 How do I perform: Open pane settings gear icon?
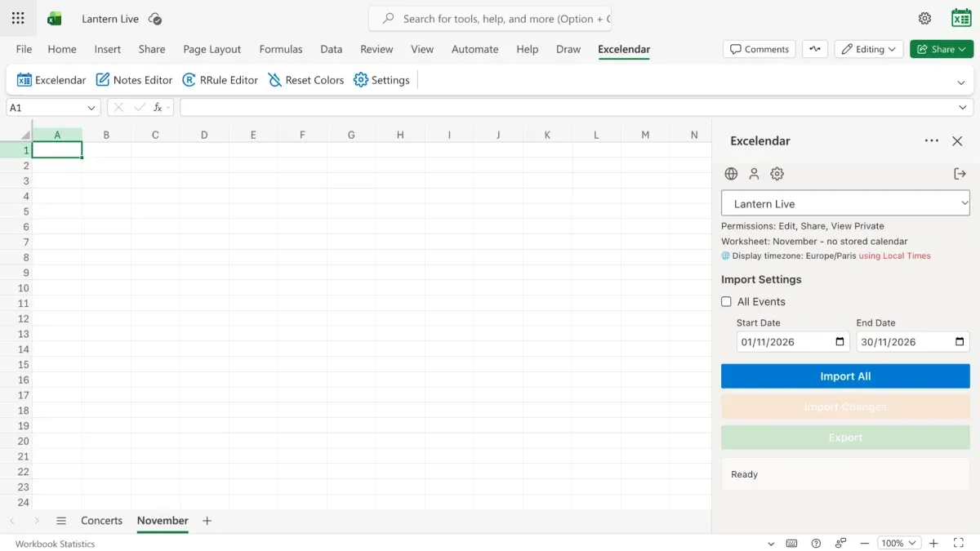777,174
